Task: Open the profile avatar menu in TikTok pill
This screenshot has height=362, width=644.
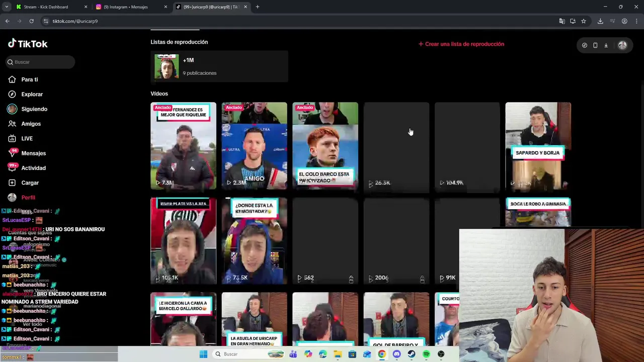Action: pyautogui.click(x=622, y=45)
